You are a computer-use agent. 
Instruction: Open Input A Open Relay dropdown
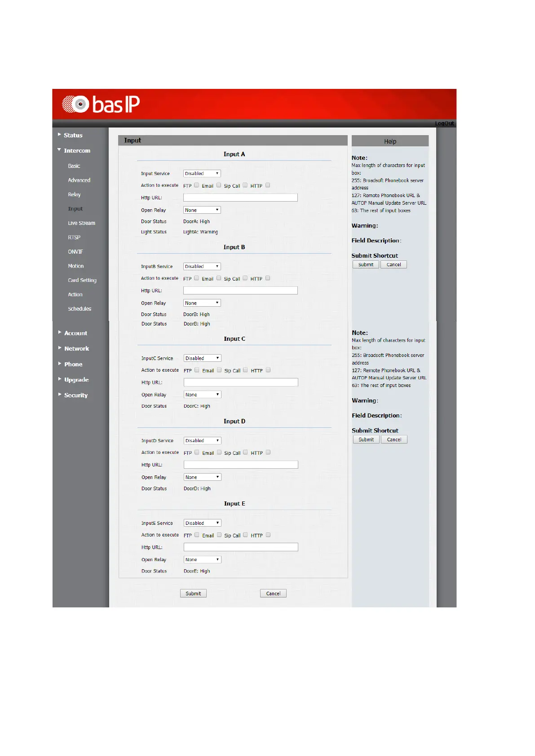click(x=202, y=210)
